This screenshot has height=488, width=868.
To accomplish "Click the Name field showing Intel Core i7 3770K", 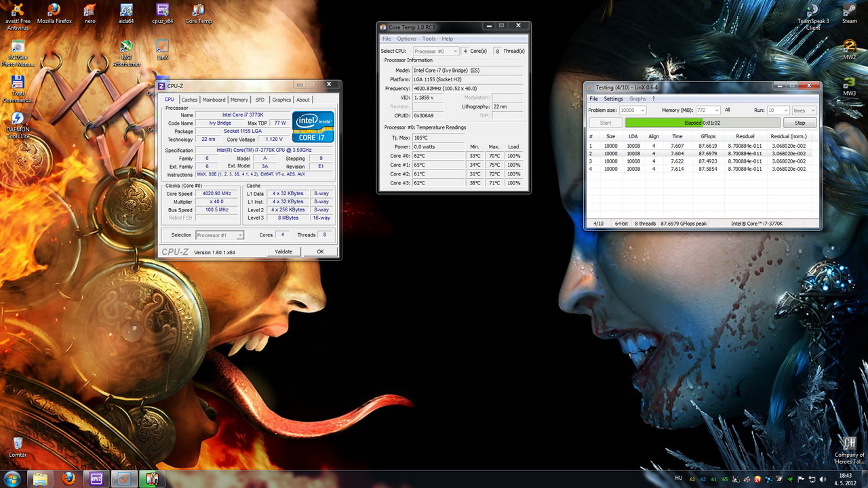I will [x=243, y=115].
